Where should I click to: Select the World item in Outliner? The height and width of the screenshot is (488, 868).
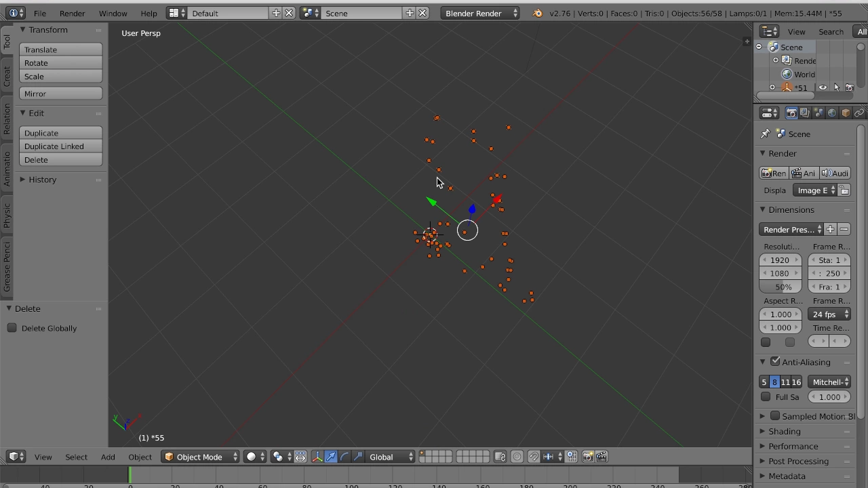804,75
